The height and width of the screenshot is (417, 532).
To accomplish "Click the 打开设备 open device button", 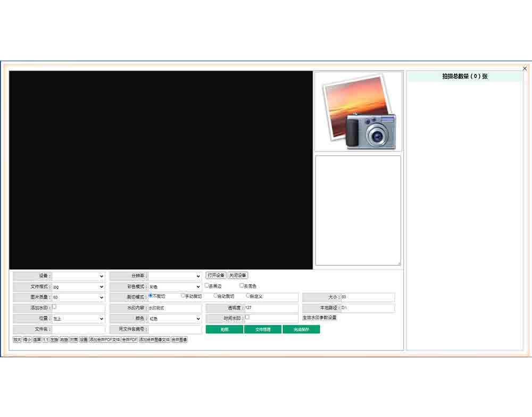I will point(216,276).
